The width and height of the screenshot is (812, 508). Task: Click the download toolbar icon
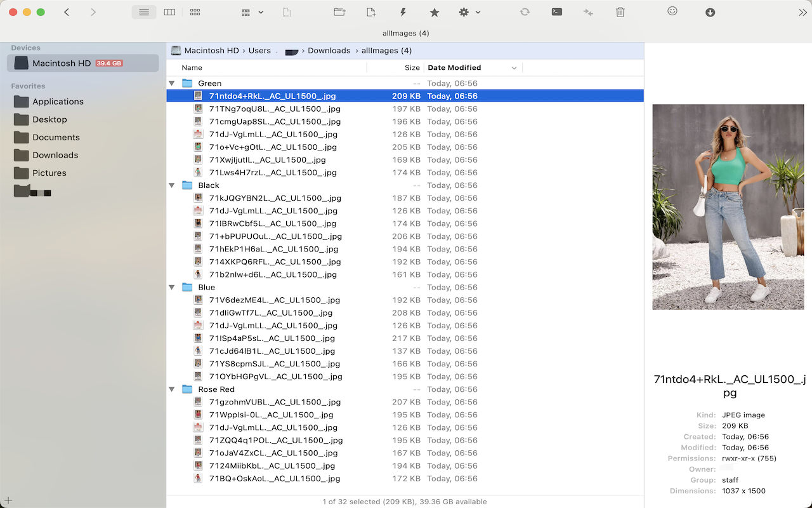[x=710, y=11]
